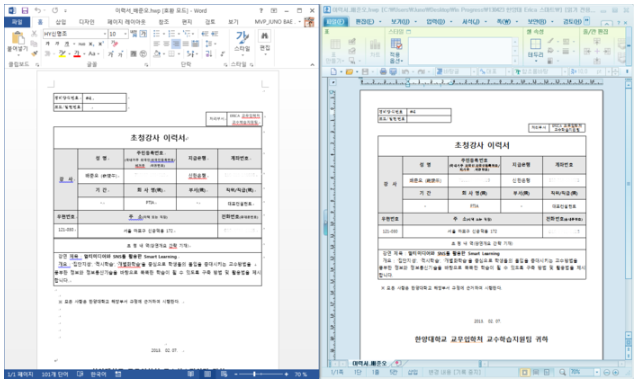Click the 이력서_배준오 document tab in Hangul

click(x=369, y=363)
